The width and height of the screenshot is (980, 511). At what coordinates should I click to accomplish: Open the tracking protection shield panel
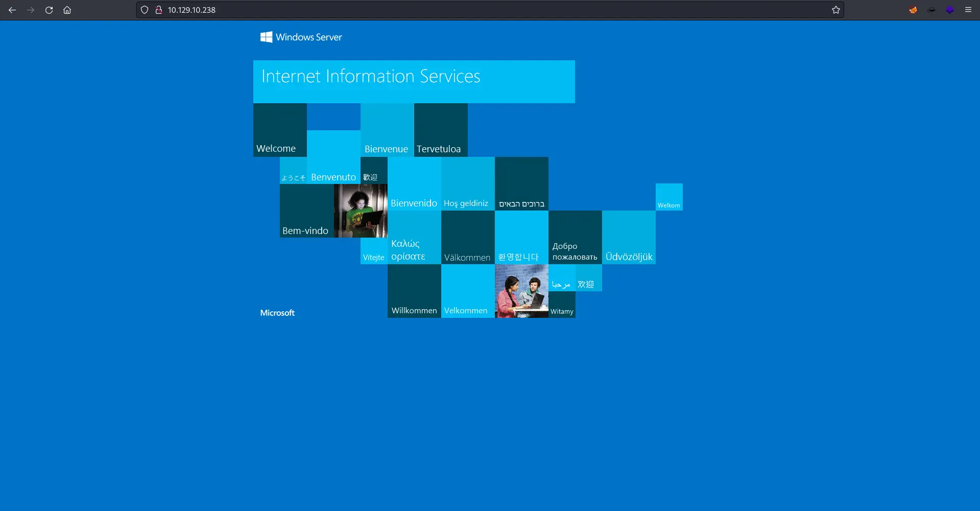coord(145,10)
